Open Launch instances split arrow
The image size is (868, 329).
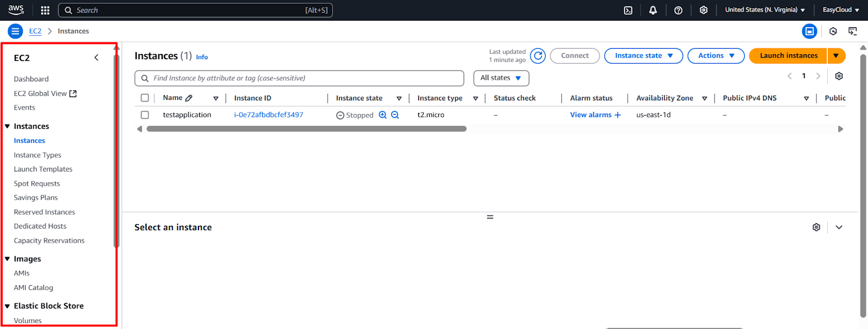(x=837, y=55)
